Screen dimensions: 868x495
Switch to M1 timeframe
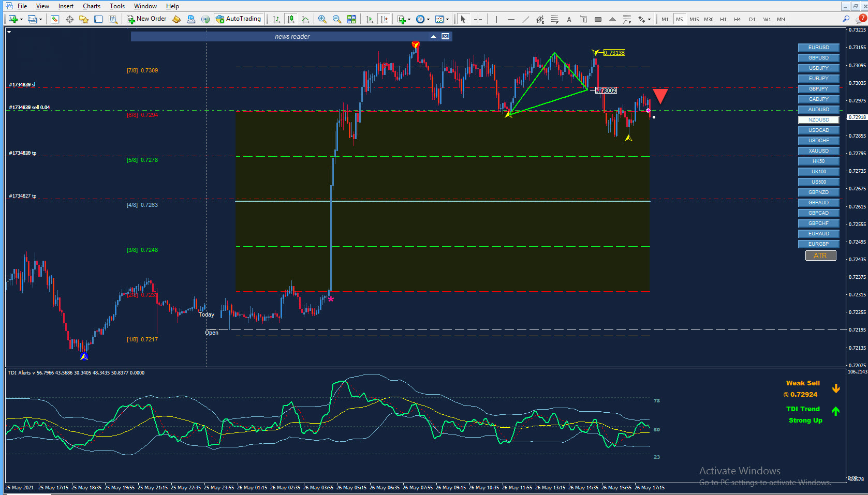665,19
